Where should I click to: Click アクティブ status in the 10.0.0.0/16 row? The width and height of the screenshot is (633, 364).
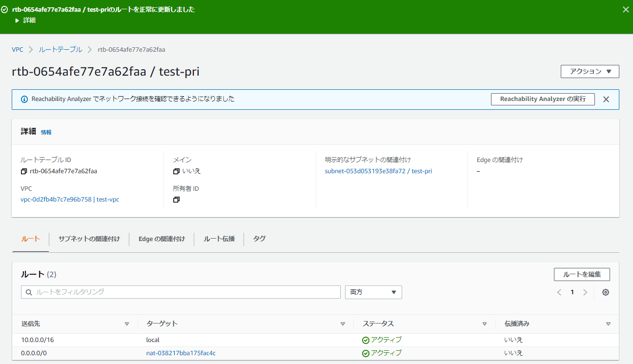pos(382,340)
